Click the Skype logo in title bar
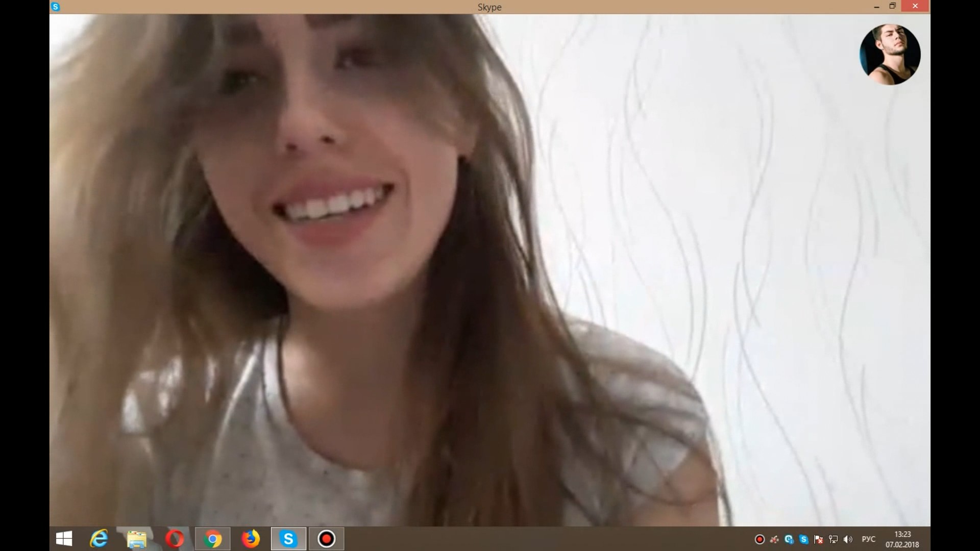Viewport: 980px width, 551px height. point(56,7)
